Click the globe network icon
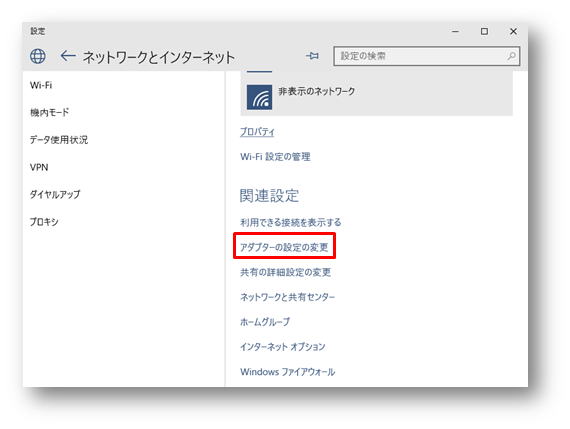570x429 pixels. pos(38,56)
